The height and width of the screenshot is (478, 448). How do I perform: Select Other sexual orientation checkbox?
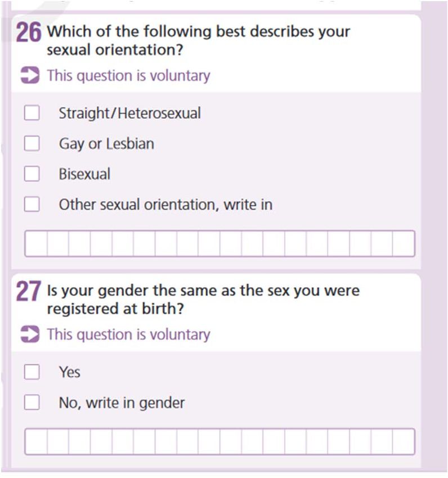32,204
